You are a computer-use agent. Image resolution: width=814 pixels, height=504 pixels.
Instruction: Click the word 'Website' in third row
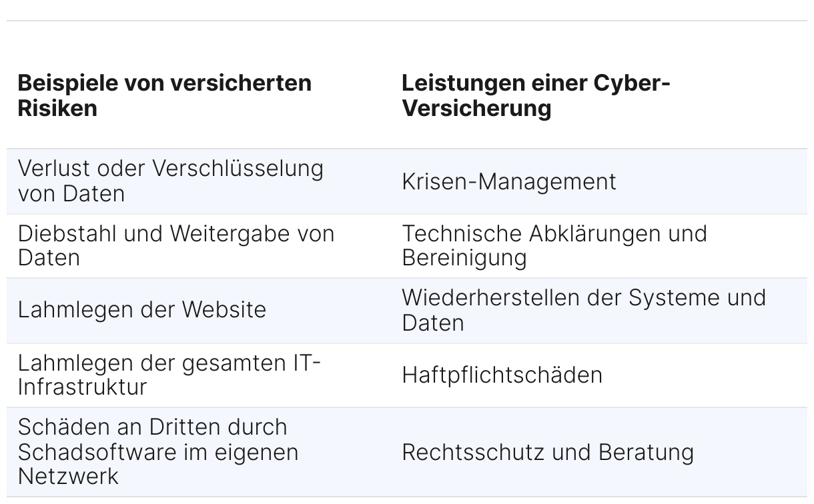coord(224,310)
